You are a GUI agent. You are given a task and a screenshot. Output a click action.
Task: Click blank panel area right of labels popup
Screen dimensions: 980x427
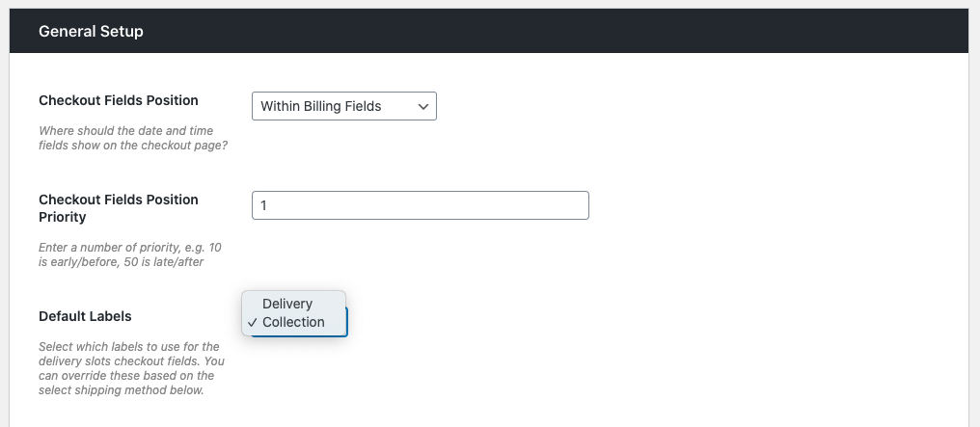point(627,318)
